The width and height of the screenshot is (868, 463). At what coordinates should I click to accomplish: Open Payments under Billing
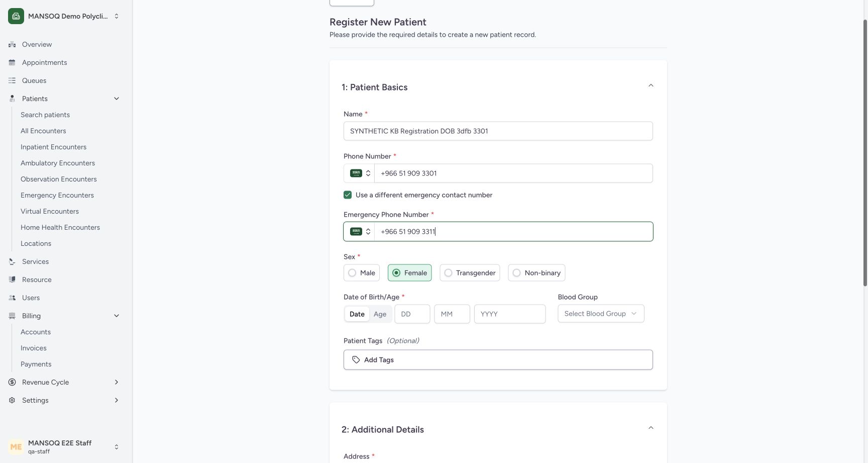[36, 364]
